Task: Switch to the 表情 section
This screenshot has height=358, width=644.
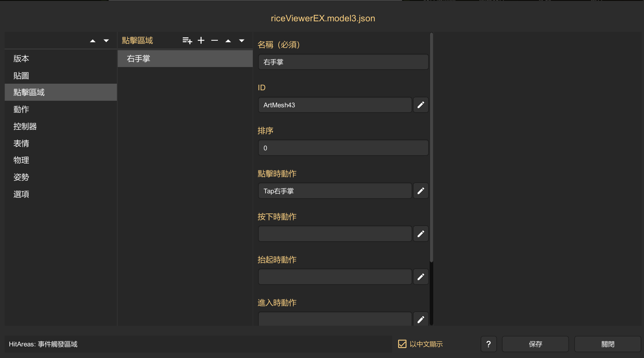Action: pos(21,144)
